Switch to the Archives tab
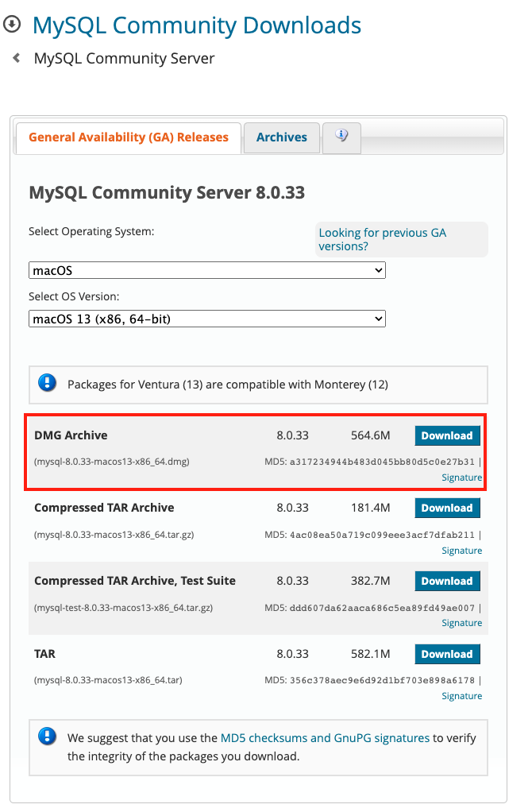Viewport: 532px width, 812px height. (x=282, y=137)
